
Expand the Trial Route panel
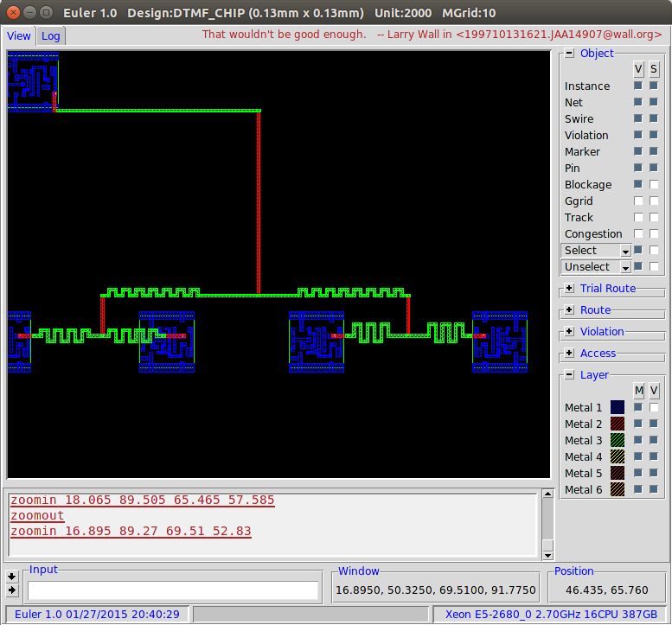(569, 289)
